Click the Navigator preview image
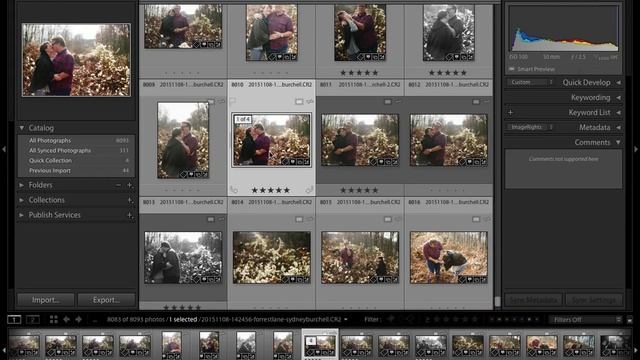The image size is (640, 360). (x=76, y=60)
